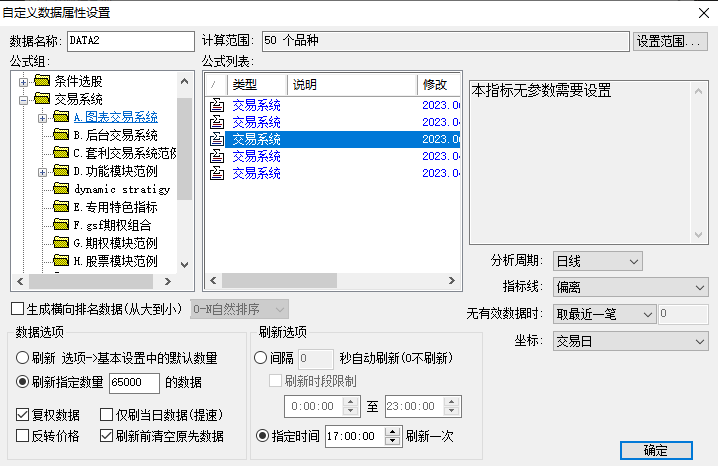Click folder icon beside A.图表交易系统
This screenshot has height=466, width=718.
[x=61, y=117]
